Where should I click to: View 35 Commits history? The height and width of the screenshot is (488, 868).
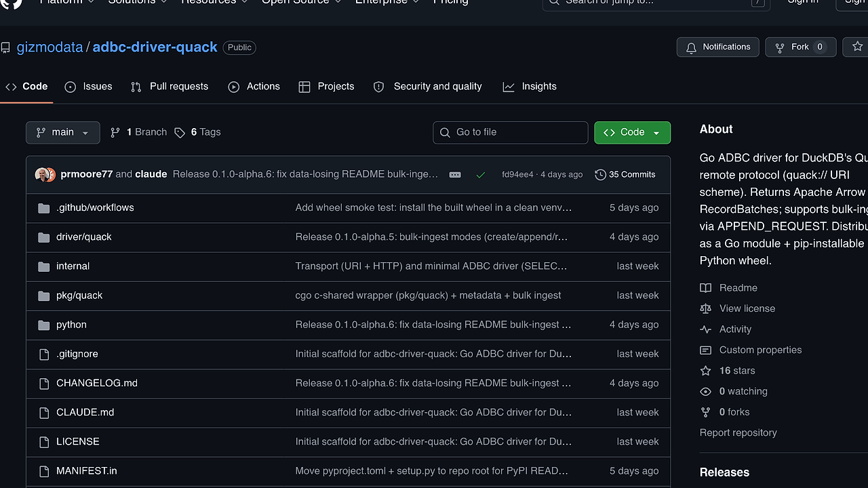[625, 174]
